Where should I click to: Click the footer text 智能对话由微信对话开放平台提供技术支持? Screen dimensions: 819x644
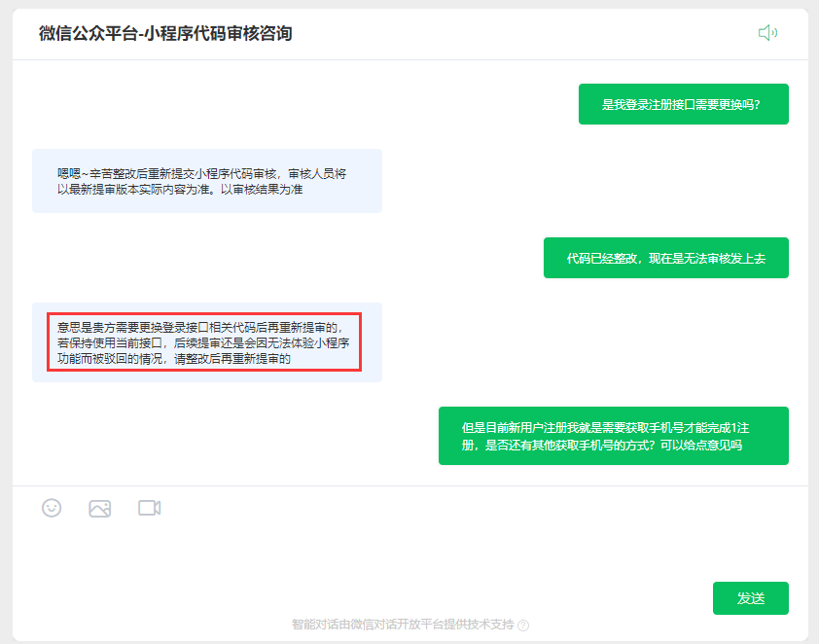[403, 625]
